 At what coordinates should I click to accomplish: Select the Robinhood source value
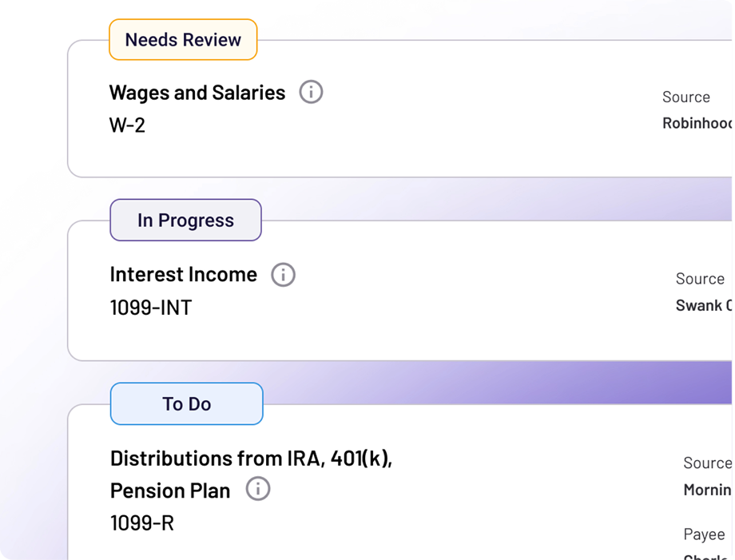(697, 123)
